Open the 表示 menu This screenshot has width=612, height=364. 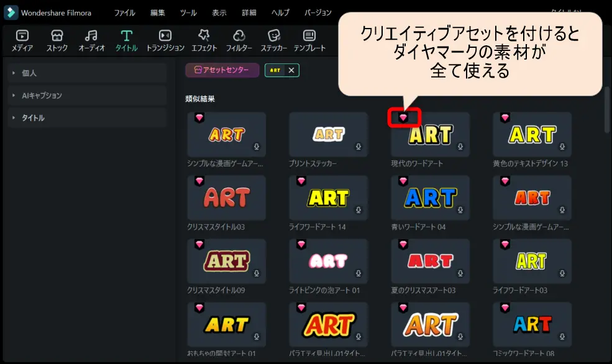219,12
